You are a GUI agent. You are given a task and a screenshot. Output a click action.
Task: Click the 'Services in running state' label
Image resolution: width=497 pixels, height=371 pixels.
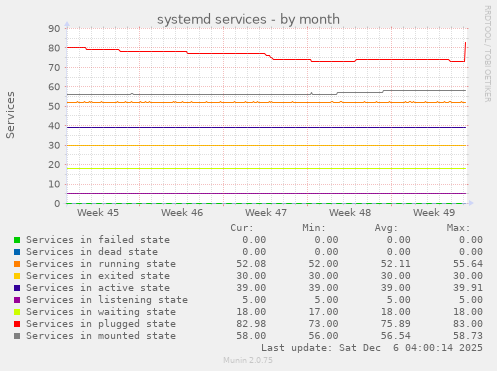(101, 264)
